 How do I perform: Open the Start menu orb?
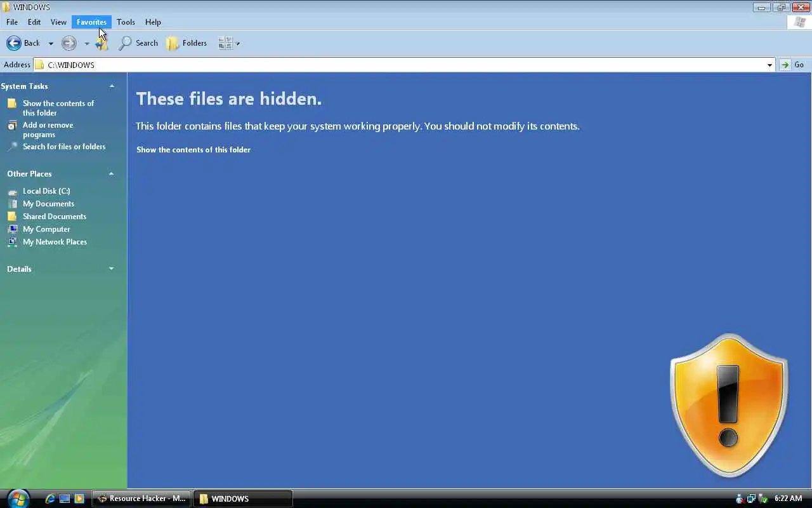click(x=18, y=498)
